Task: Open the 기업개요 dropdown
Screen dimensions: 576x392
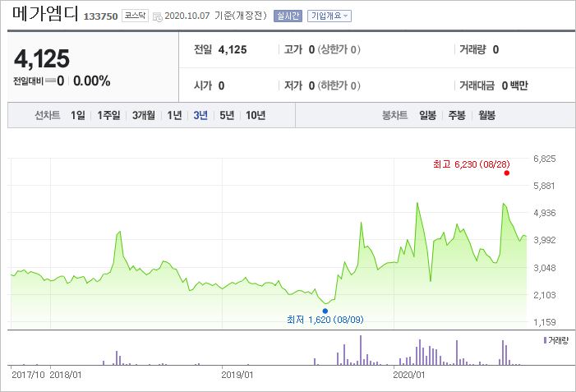Action: point(329,16)
